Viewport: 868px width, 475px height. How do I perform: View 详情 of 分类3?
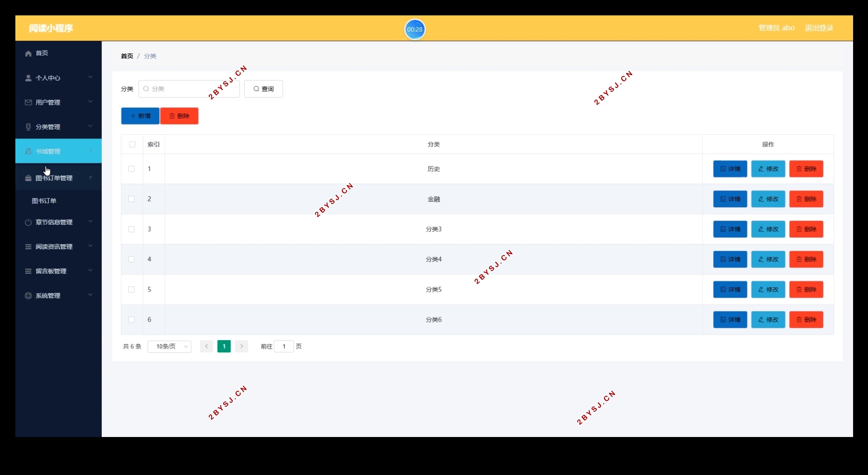pyautogui.click(x=730, y=229)
